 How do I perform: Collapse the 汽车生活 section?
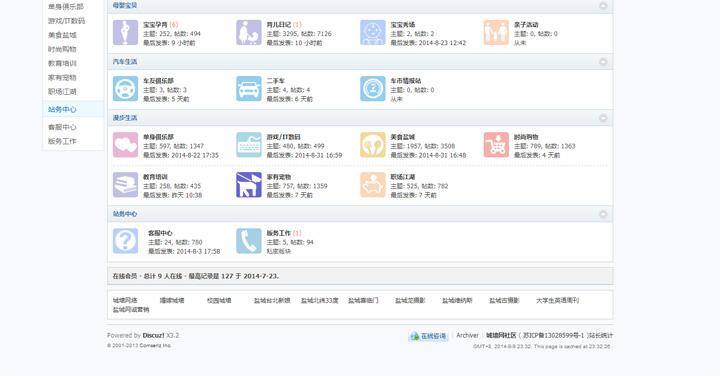pos(603,62)
